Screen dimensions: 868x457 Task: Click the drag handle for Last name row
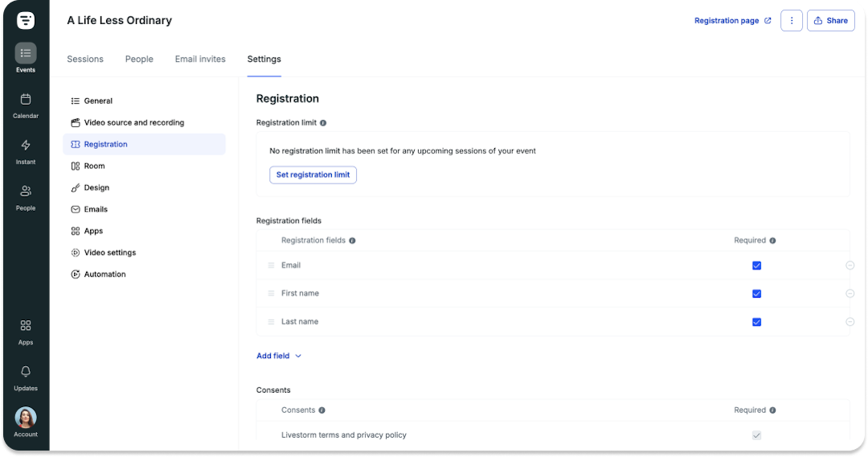click(272, 322)
